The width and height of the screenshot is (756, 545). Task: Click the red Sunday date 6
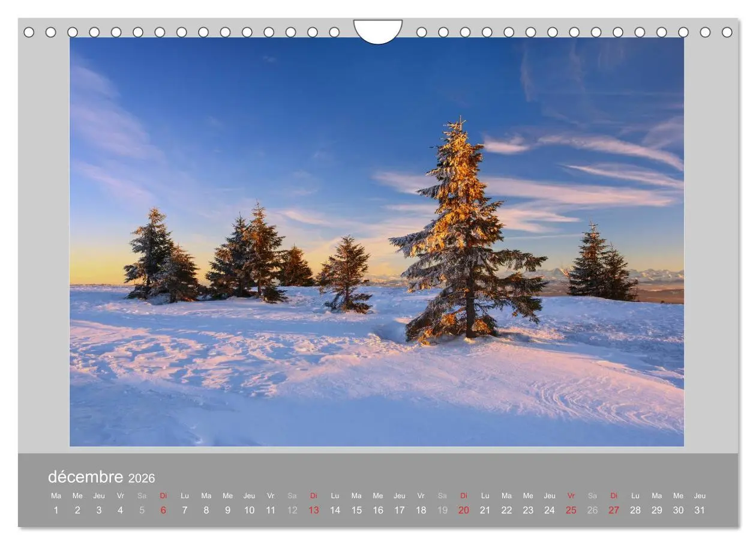click(x=163, y=510)
